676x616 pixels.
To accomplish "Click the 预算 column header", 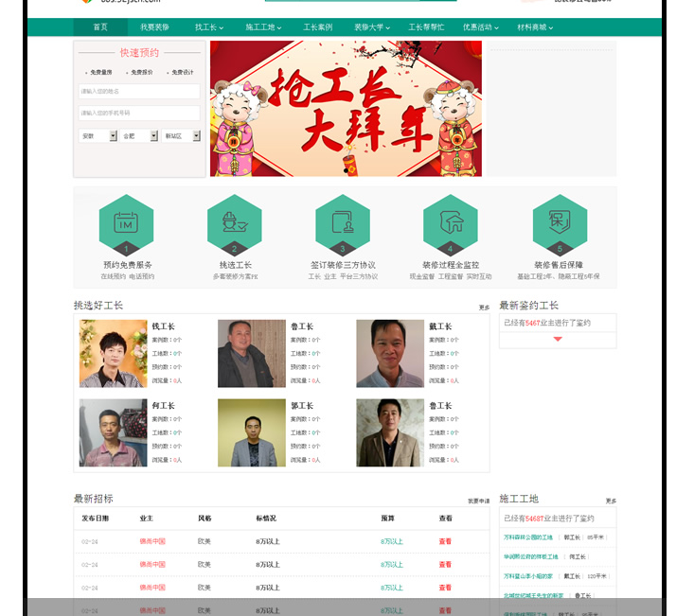I will point(388,519).
